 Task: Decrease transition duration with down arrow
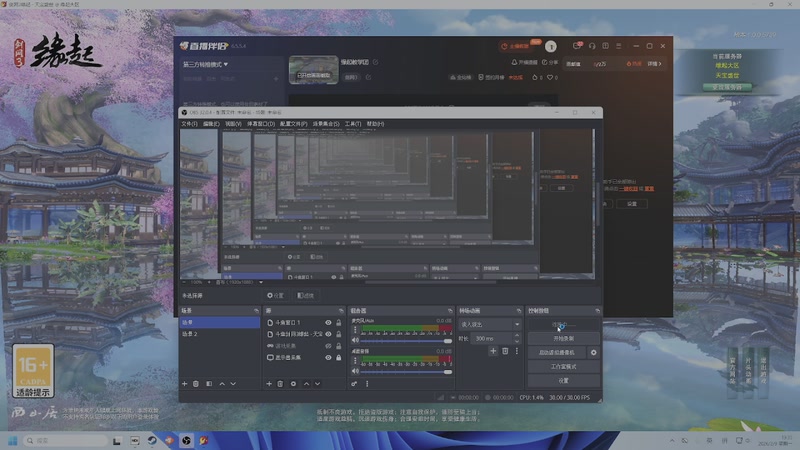click(517, 341)
